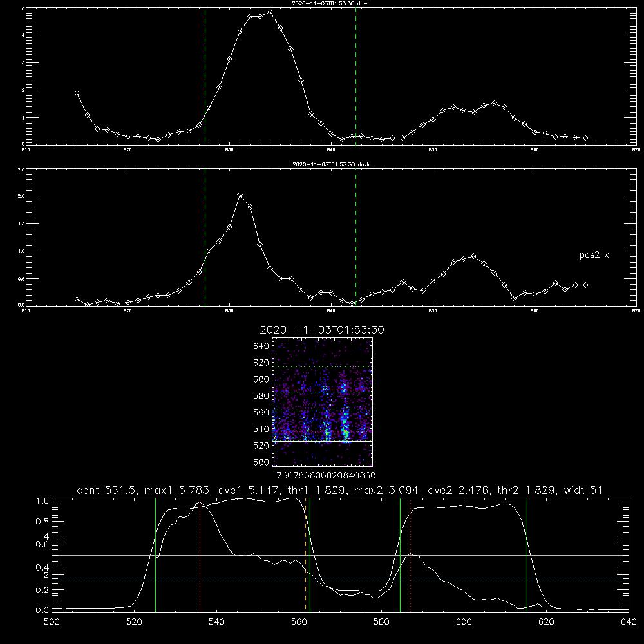Click the heatmap y-axis tick '620'
Screen dimensions: 644x644
(261, 363)
